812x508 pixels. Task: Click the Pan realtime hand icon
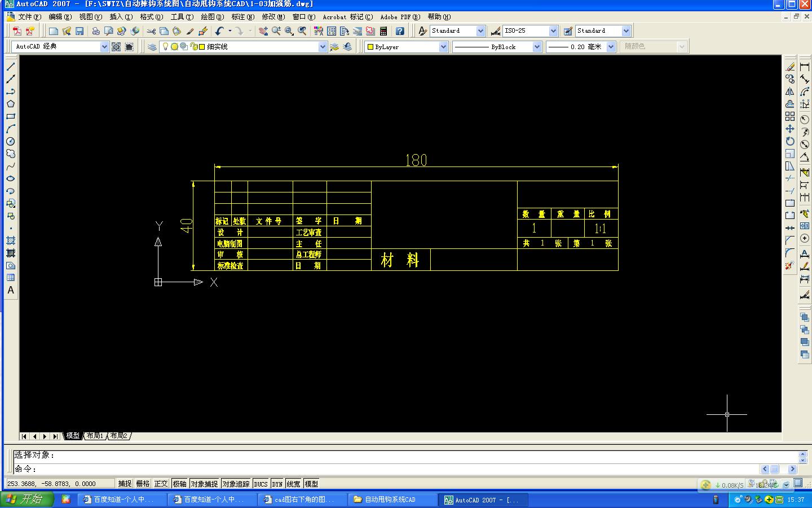click(263, 31)
